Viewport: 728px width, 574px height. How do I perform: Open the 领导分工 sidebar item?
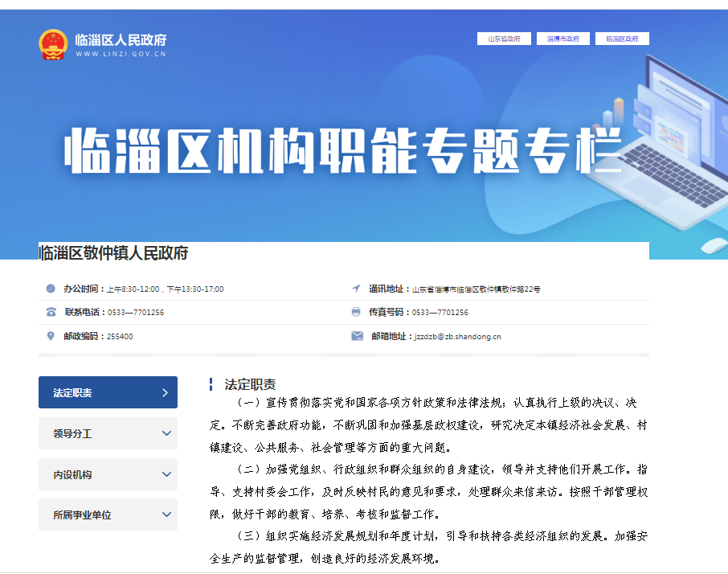pyautogui.click(x=73, y=433)
